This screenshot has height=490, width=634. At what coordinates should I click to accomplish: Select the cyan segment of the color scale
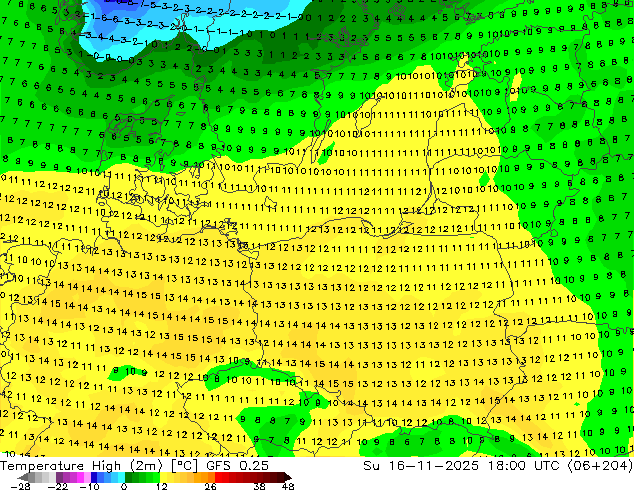[121, 477]
